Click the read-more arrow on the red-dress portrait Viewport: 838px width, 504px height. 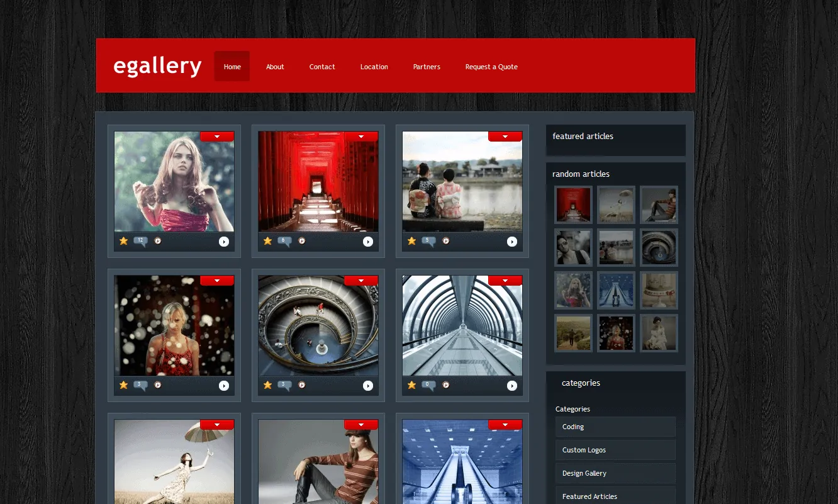(223, 241)
